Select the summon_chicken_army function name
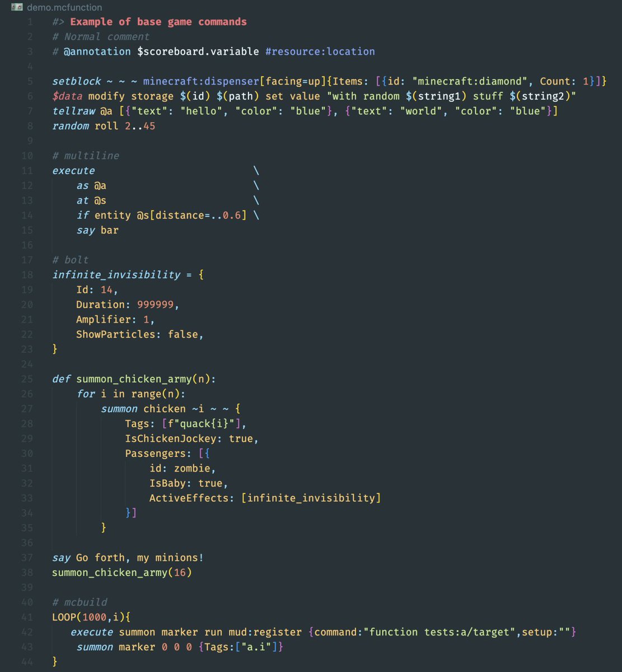 tap(136, 379)
